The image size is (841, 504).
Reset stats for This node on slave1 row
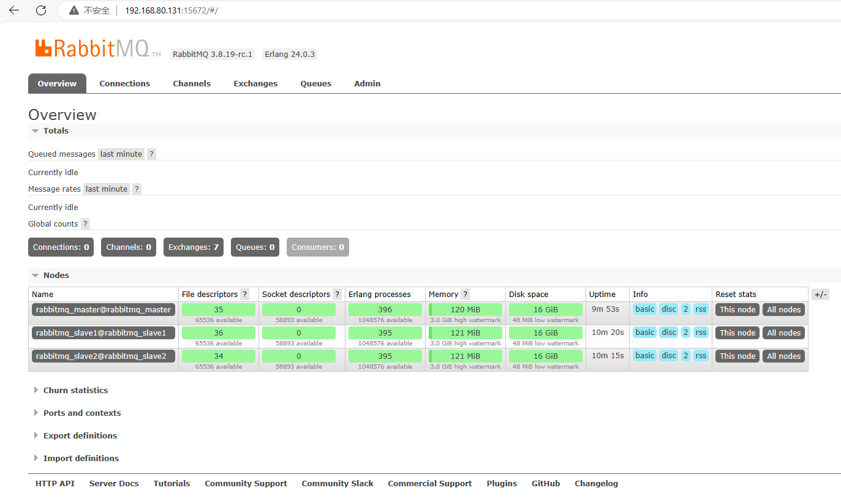point(737,333)
